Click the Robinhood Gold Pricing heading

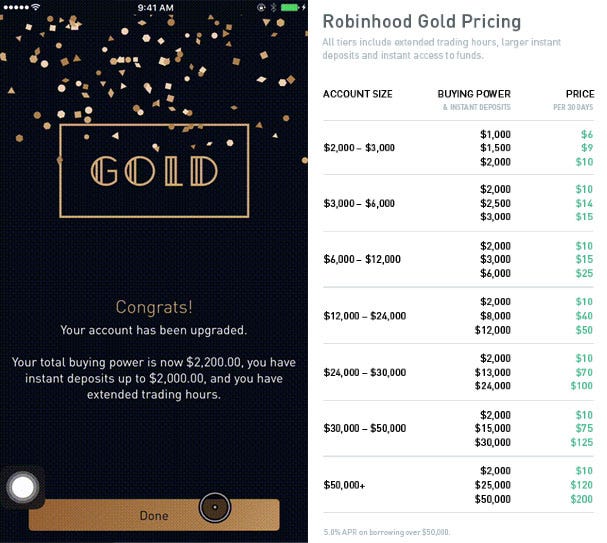tap(422, 22)
